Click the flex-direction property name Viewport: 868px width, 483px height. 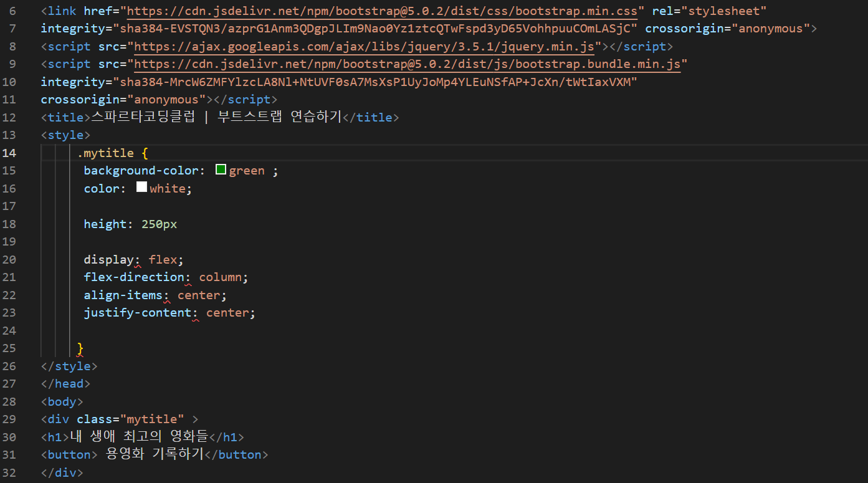coord(134,277)
